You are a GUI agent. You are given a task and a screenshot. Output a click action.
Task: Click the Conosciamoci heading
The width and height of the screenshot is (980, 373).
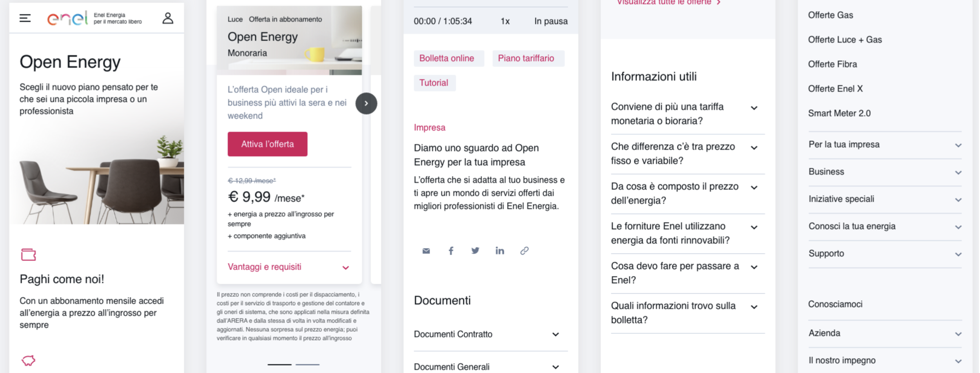point(835,304)
